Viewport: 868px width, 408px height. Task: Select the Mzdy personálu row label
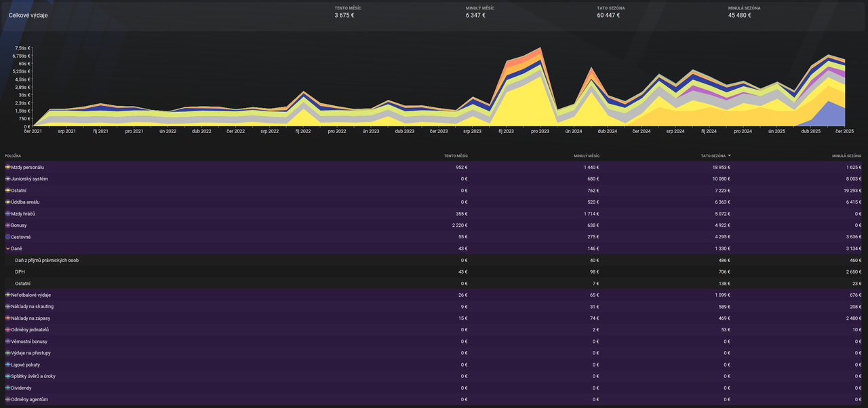pos(28,167)
